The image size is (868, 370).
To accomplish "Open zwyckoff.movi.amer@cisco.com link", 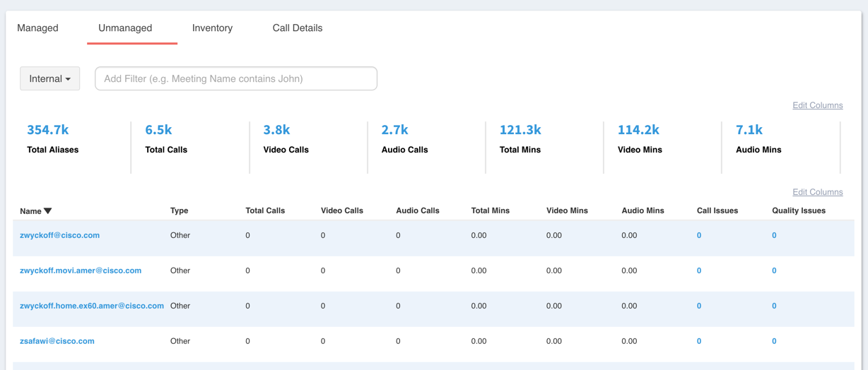I will pos(81,270).
